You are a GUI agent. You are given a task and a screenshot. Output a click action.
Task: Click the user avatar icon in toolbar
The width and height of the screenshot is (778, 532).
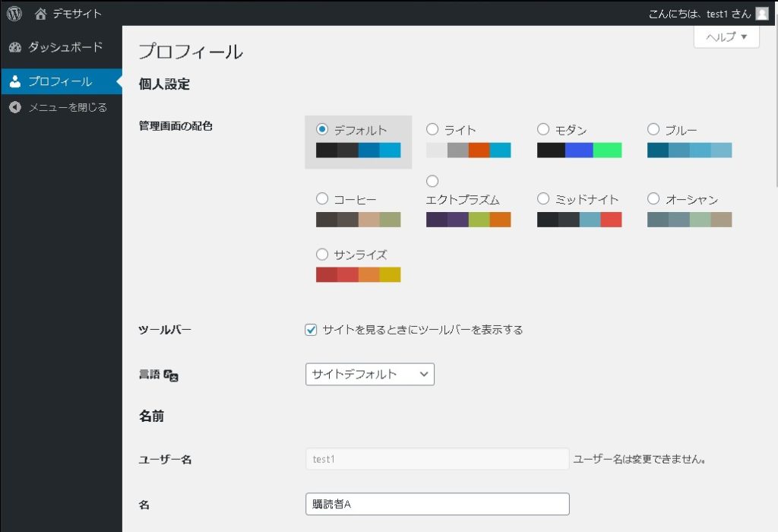pyautogui.click(x=762, y=14)
